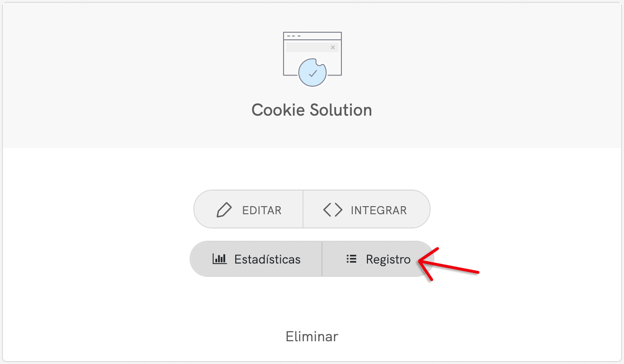This screenshot has width=624, height=364.
Task: Click the code brackets icon beside INTEGRAR
Action: click(x=332, y=210)
